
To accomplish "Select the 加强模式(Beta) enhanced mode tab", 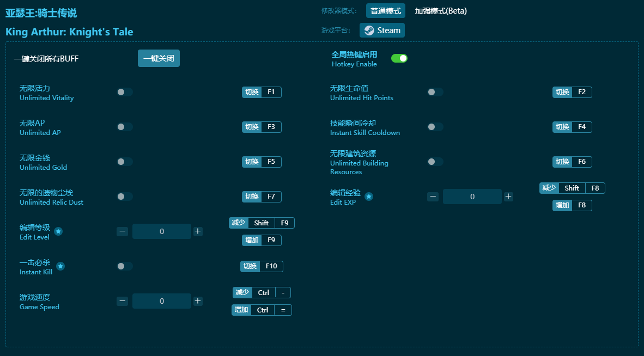I will [440, 11].
